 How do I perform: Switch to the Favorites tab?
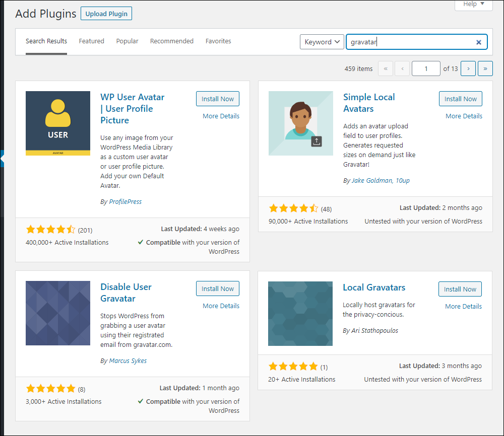tap(218, 41)
